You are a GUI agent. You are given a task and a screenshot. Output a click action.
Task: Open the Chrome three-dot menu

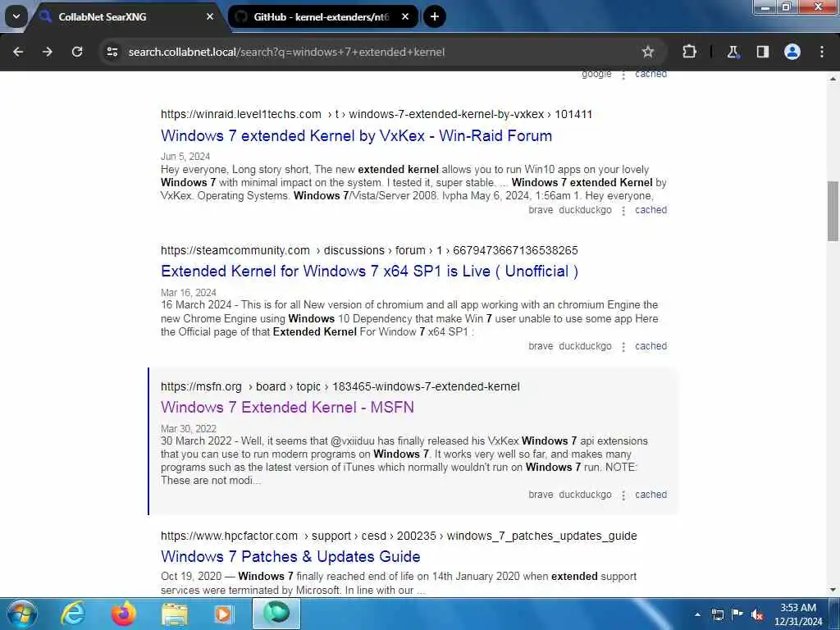click(x=822, y=52)
